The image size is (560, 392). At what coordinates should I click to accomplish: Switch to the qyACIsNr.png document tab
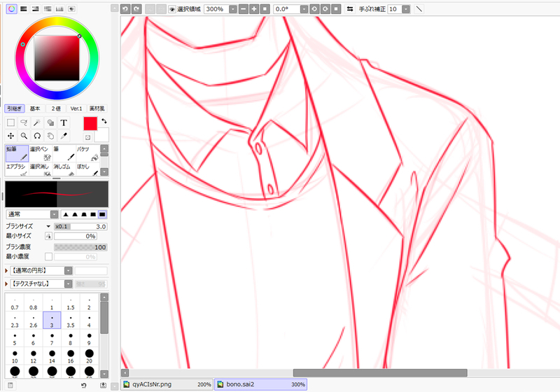pos(167,384)
